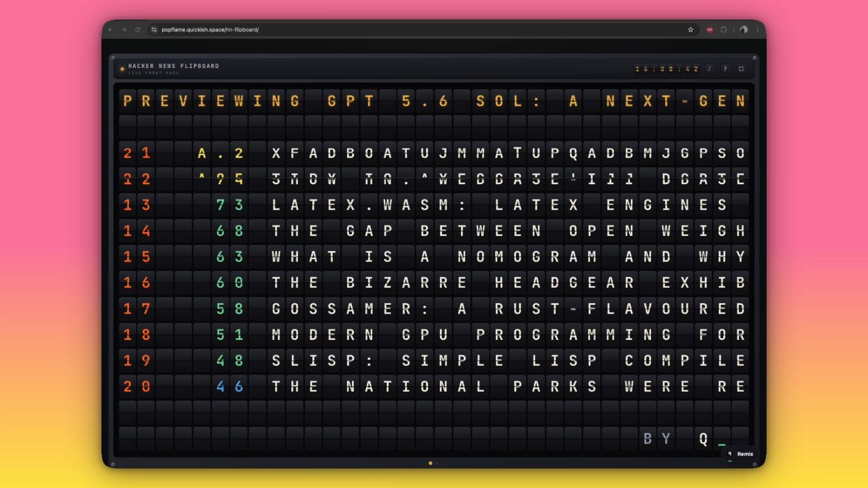Click the orange live status dot

[122, 69]
